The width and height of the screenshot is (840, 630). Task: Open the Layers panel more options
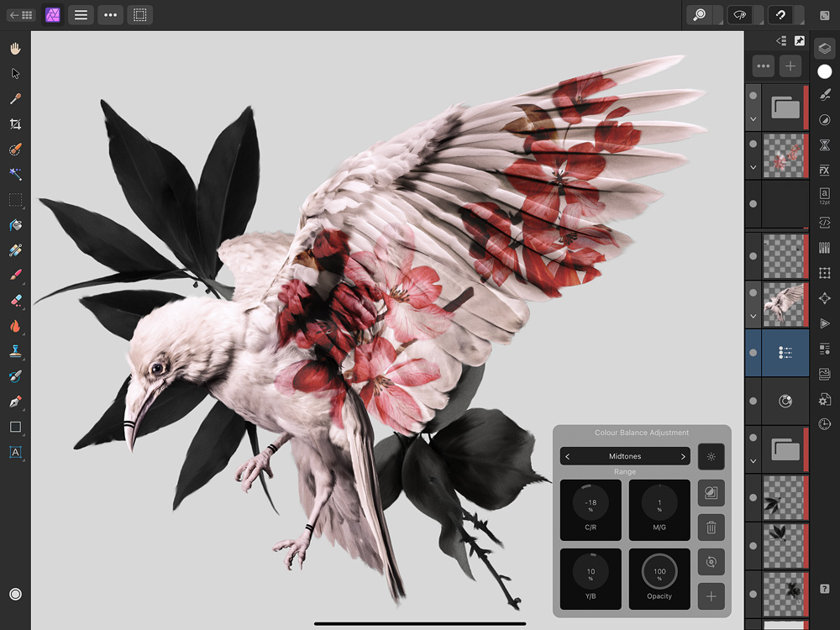click(x=764, y=66)
